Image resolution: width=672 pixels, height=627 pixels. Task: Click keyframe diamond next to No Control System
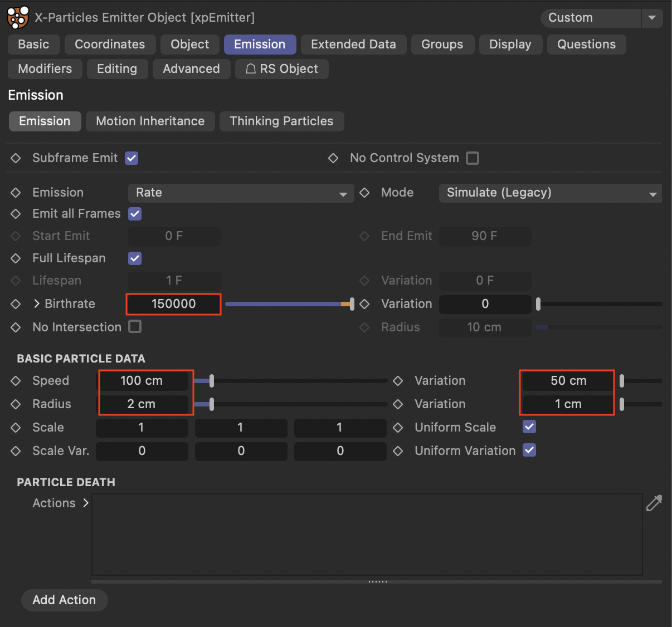point(333,158)
